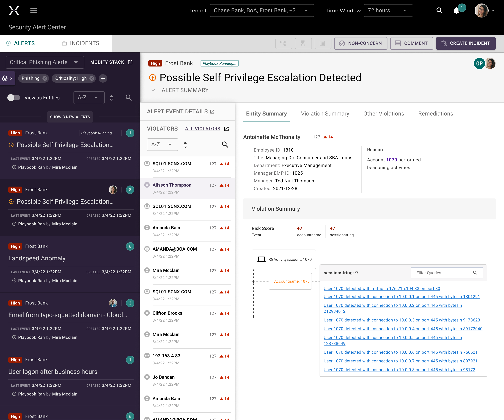Viewport: 504px width, 420px height.
Task: Add a new filter with plus icon
Action: tap(103, 78)
